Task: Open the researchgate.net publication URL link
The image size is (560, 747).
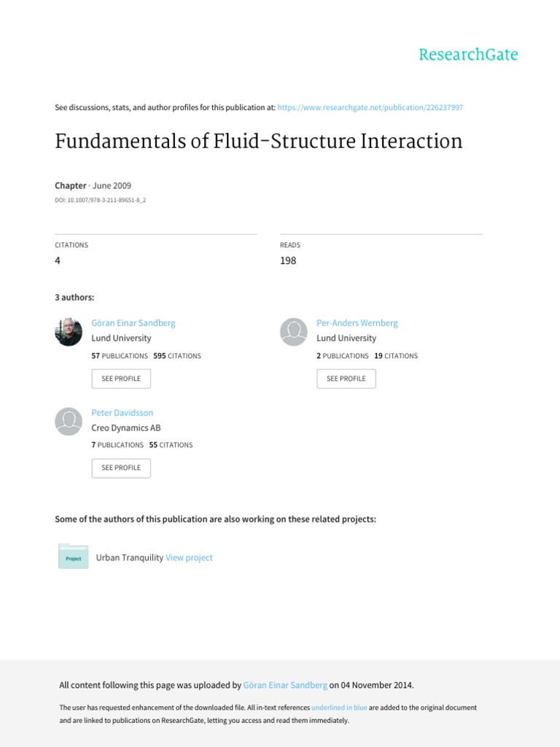Action: pyautogui.click(x=370, y=107)
